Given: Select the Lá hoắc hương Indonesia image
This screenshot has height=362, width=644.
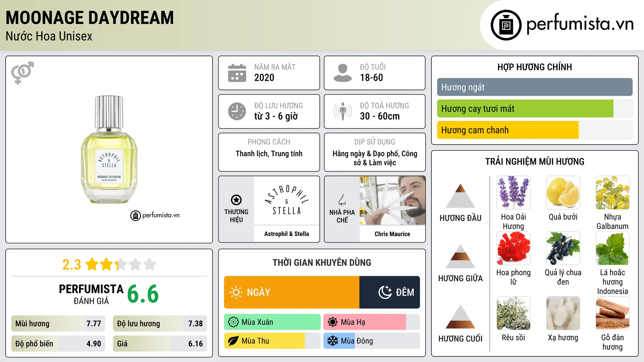Looking at the screenshot, I should 613,248.
